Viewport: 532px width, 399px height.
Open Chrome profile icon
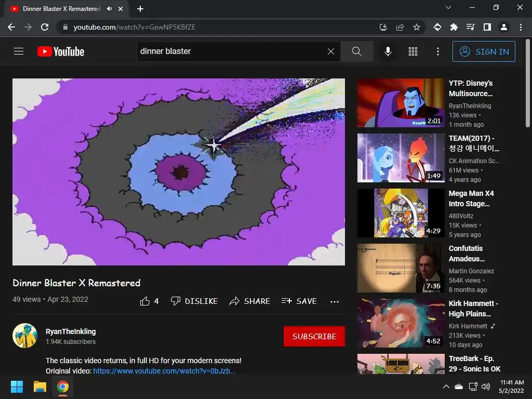pos(504,27)
